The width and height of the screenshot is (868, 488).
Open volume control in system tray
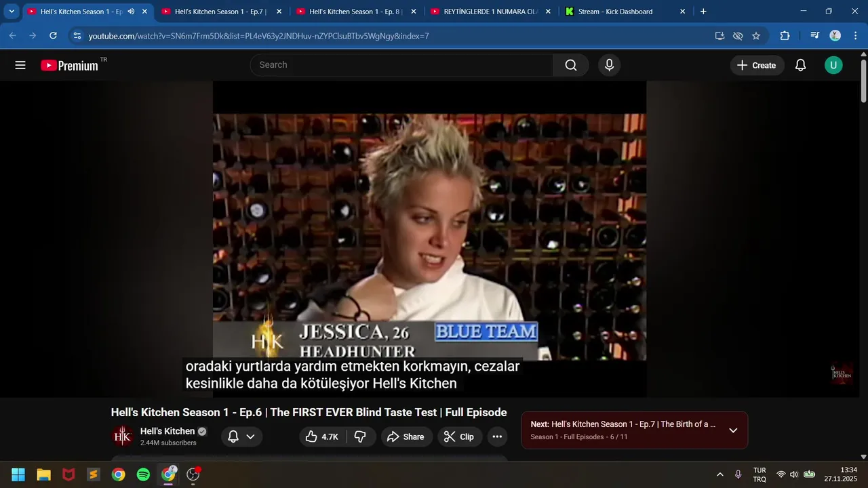[x=794, y=474]
